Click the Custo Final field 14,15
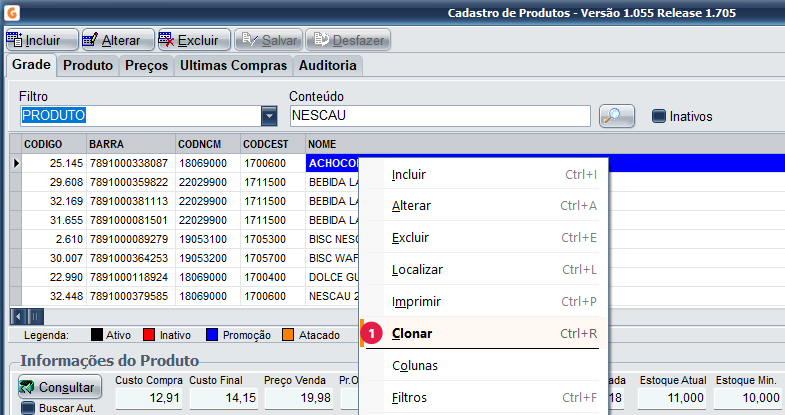The height and width of the screenshot is (415, 785). (x=224, y=398)
